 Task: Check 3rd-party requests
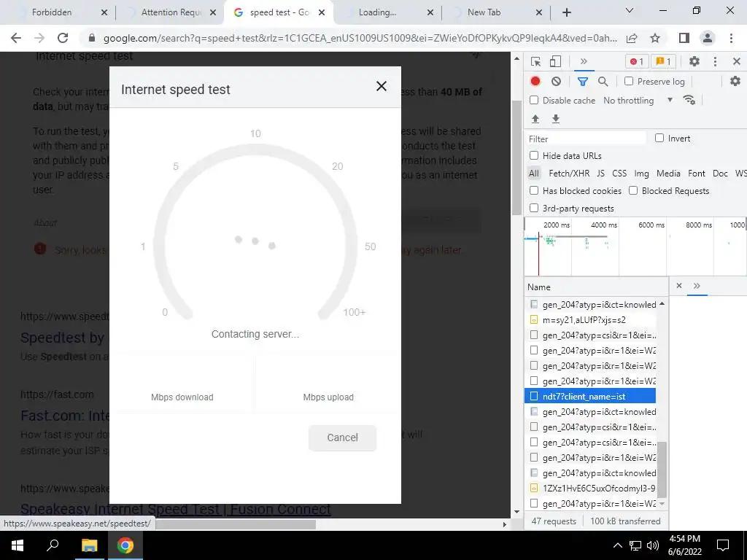coord(534,208)
